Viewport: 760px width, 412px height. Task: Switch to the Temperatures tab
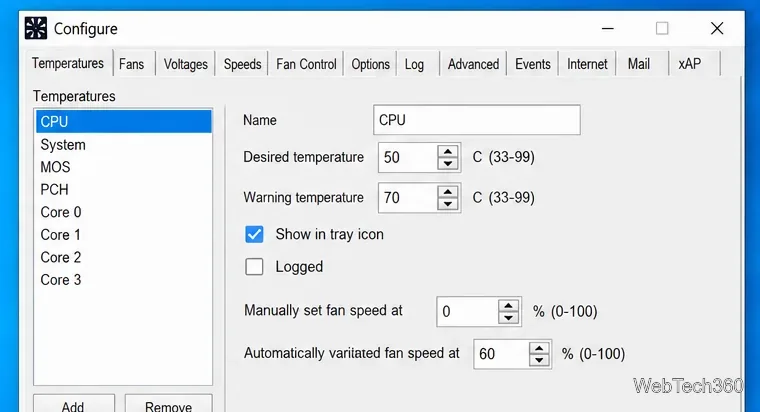(x=68, y=63)
